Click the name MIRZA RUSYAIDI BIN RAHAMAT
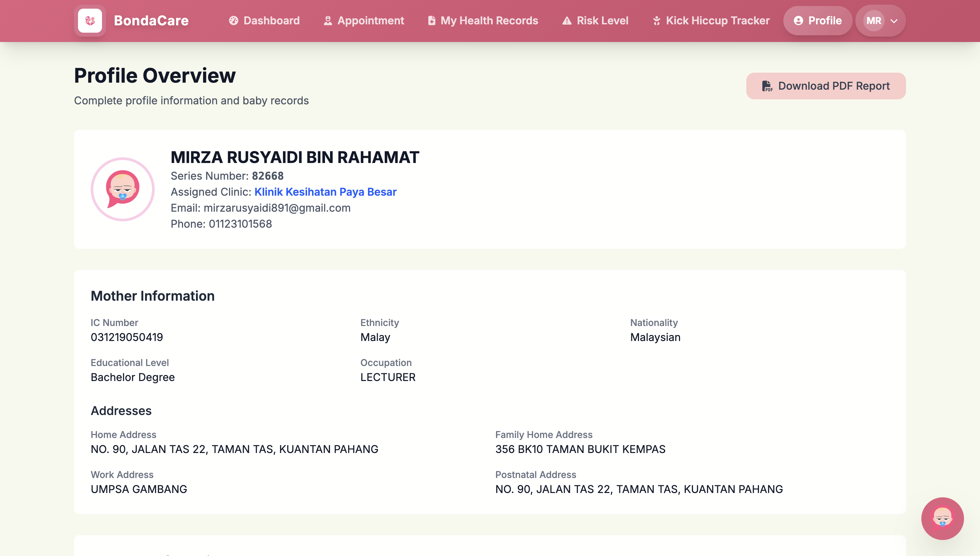 (x=295, y=157)
